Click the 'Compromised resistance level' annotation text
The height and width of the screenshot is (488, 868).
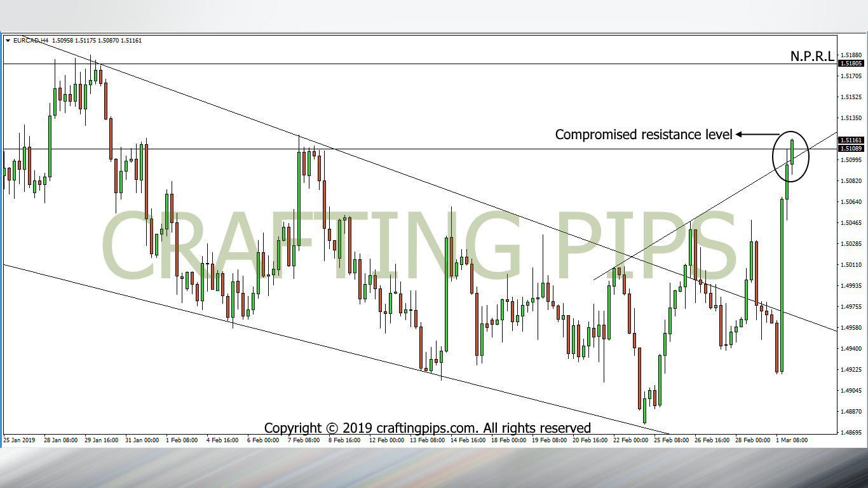(644, 134)
